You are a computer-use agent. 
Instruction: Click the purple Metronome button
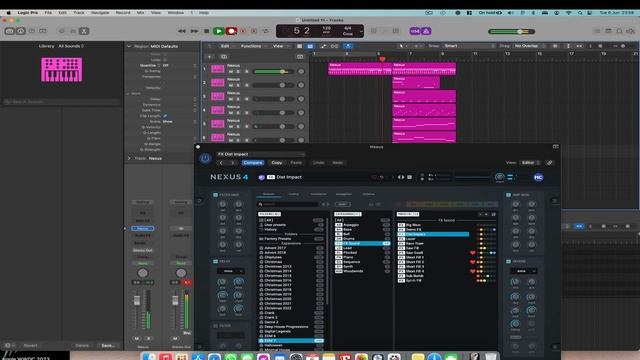426,31
